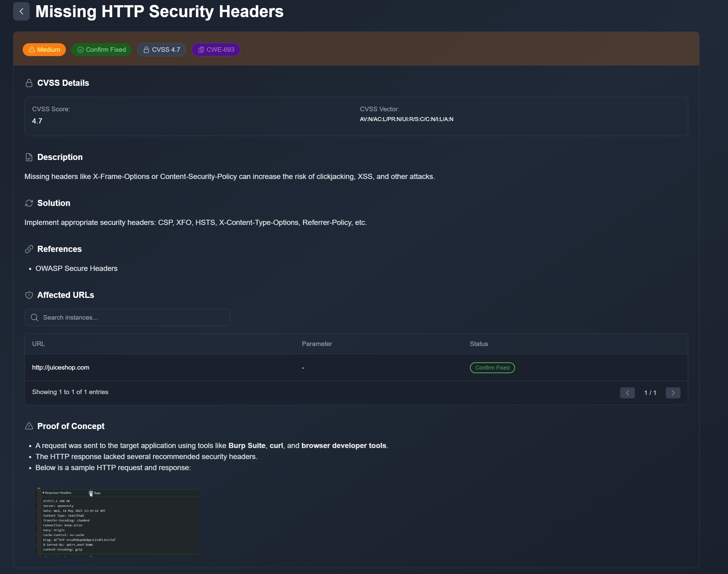Collapse Response Headers disclosure triangle
Image resolution: width=728 pixels, height=574 pixels.
[x=43, y=493]
